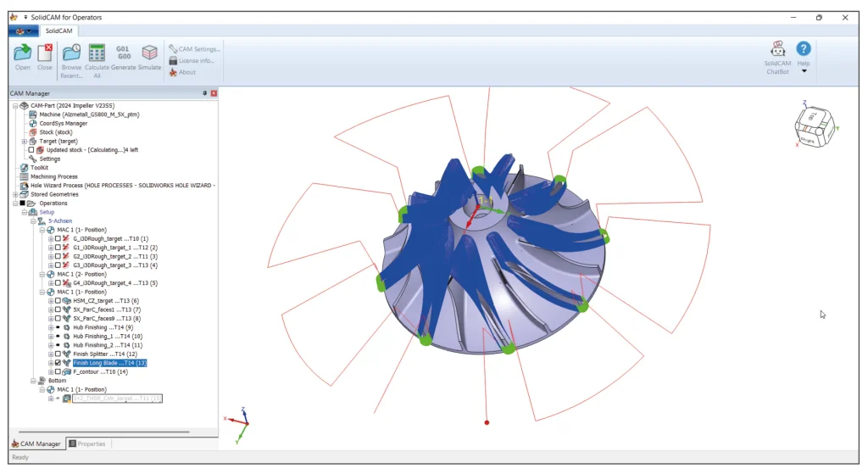Switch to the Properties tab
This screenshot has height=474, width=868.
click(x=86, y=443)
